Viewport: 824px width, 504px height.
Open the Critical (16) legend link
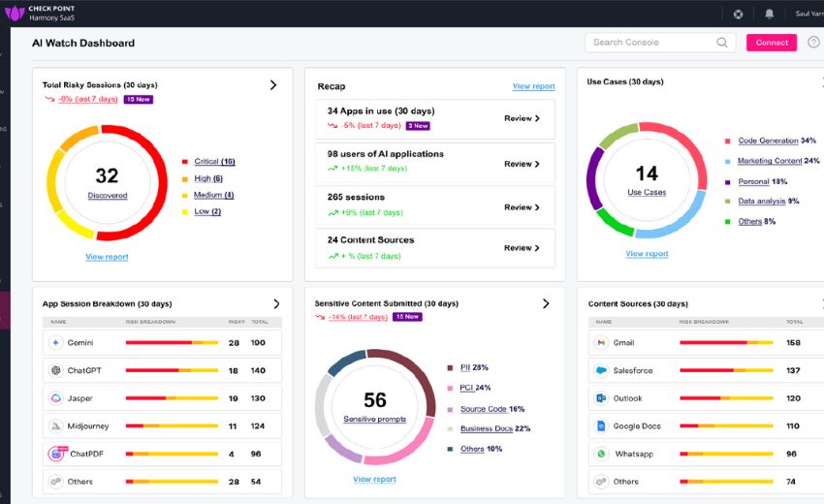[214, 161]
